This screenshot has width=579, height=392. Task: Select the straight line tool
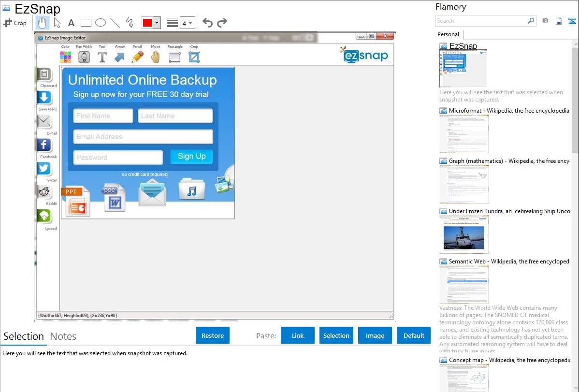[115, 23]
